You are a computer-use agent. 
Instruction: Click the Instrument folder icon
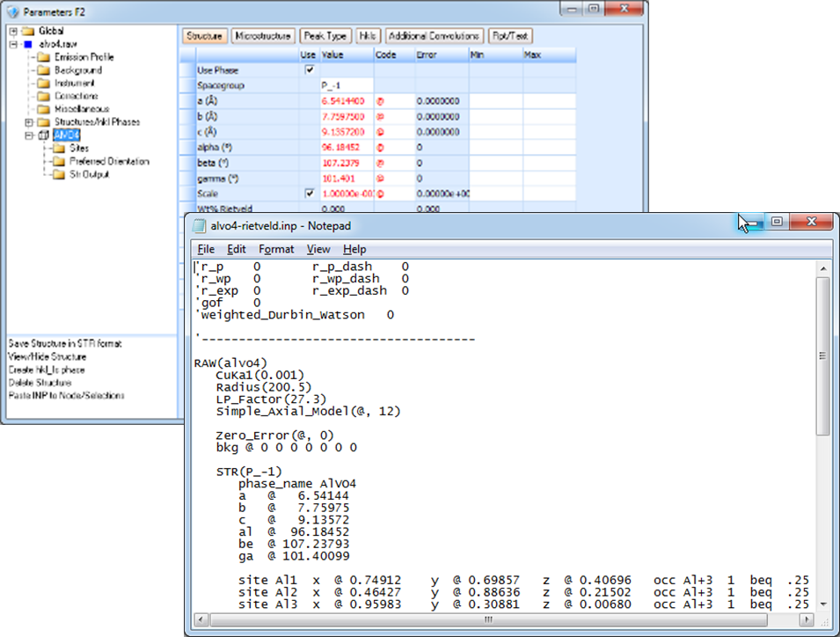[43, 83]
